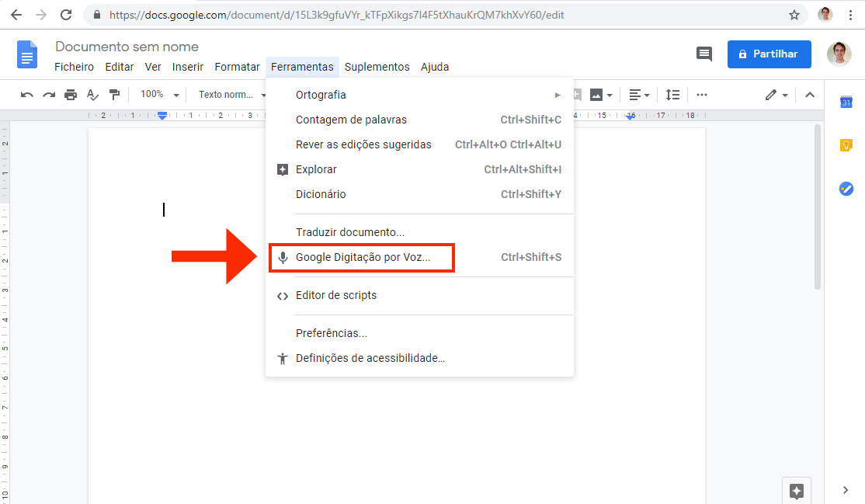Screen dimensions: 865x504
Task: Open the zoom level dropdown showing 100%
Action: coord(158,94)
